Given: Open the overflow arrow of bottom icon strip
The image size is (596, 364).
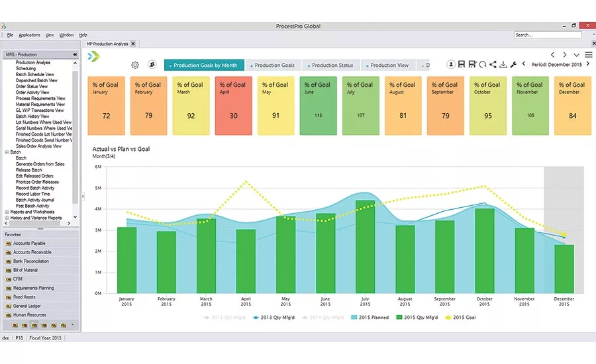Looking at the screenshot, I should coord(73,325).
